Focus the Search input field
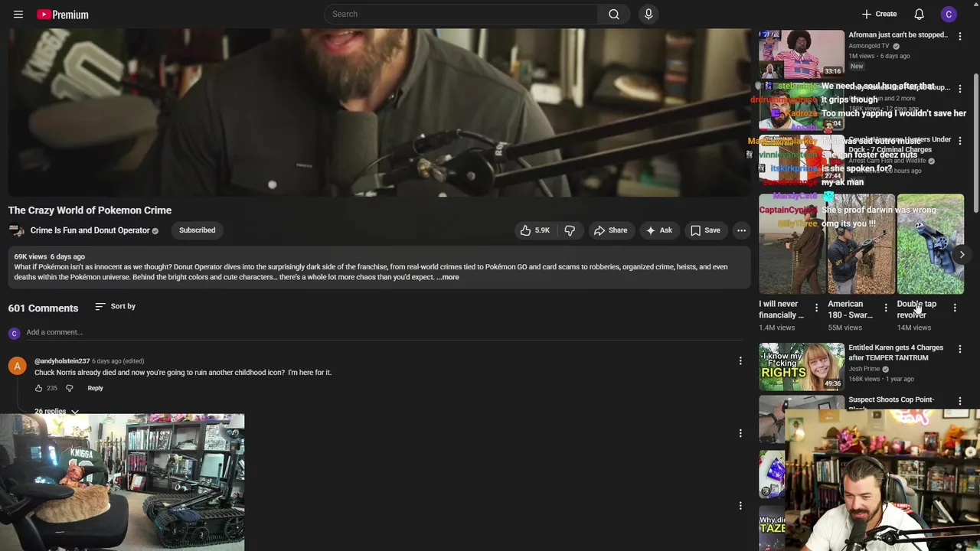This screenshot has height=551, width=980. [462, 14]
